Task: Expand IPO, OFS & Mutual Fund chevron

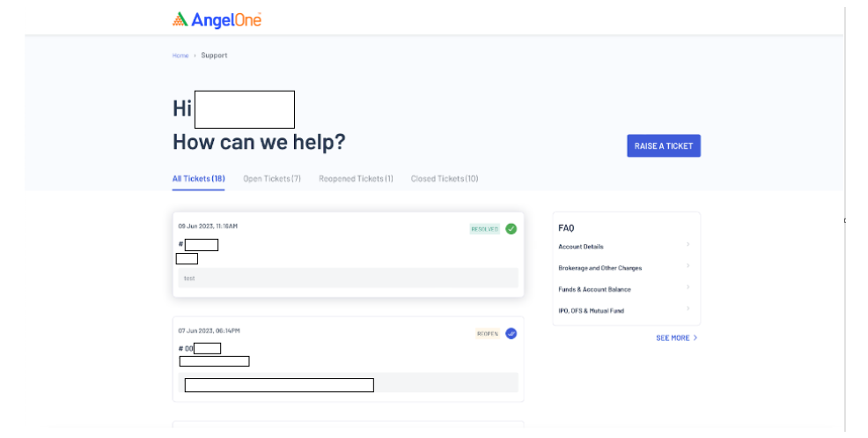Action: (x=688, y=308)
